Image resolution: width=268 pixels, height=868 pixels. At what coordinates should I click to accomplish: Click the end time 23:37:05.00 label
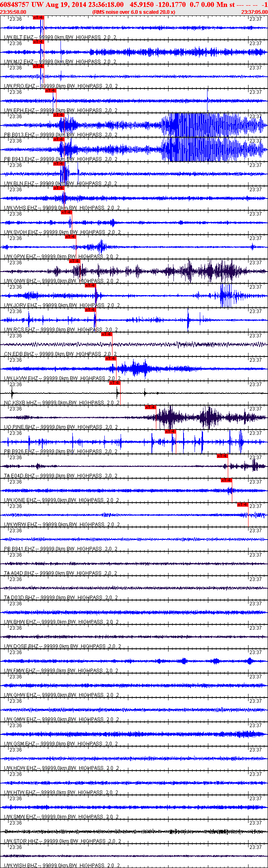pos(254,12)
